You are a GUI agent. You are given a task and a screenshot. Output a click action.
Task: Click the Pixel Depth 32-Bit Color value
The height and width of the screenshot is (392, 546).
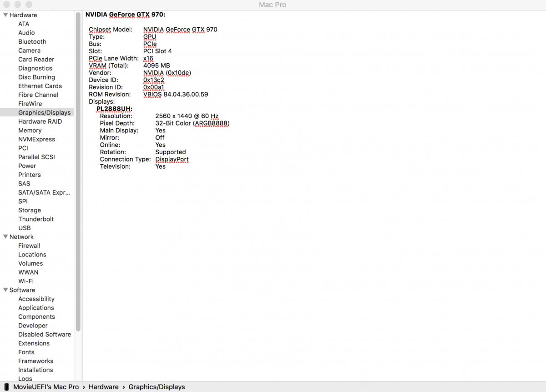(192, 123)
